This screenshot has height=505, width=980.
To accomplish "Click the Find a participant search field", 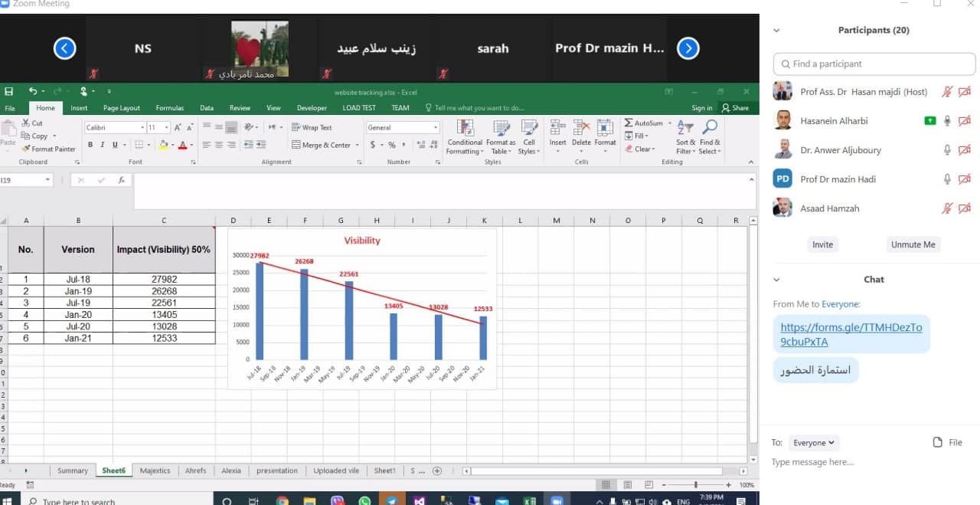I will coord(874,64).
